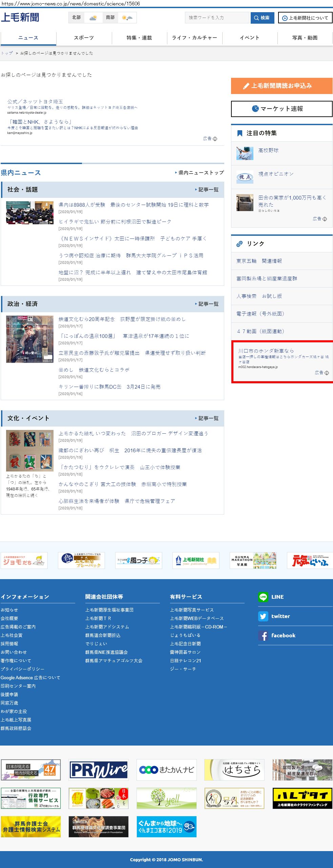Open the twitter icon link
The height and width of the screenshot is (868, 333).
(x=263, y=616)
